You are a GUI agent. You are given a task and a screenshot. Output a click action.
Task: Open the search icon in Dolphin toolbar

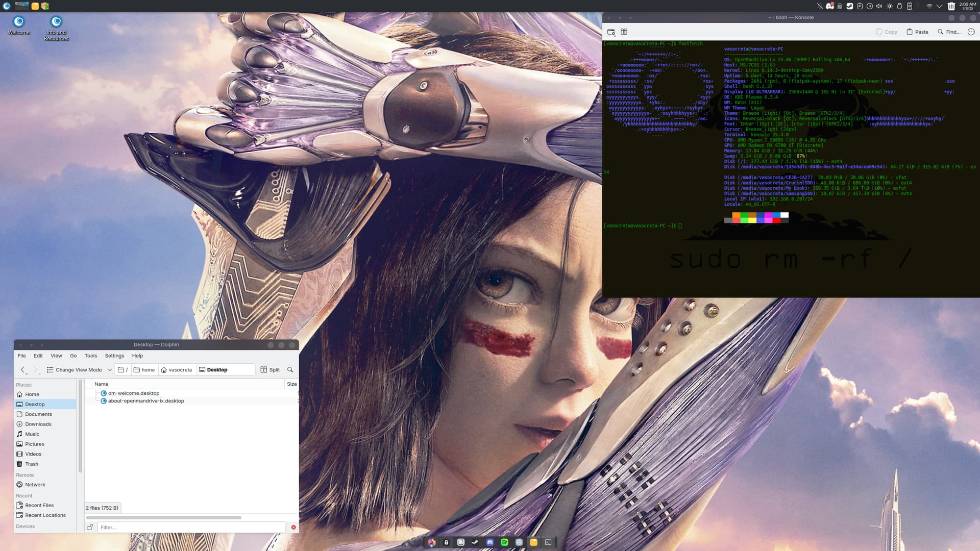coord(290,370)
